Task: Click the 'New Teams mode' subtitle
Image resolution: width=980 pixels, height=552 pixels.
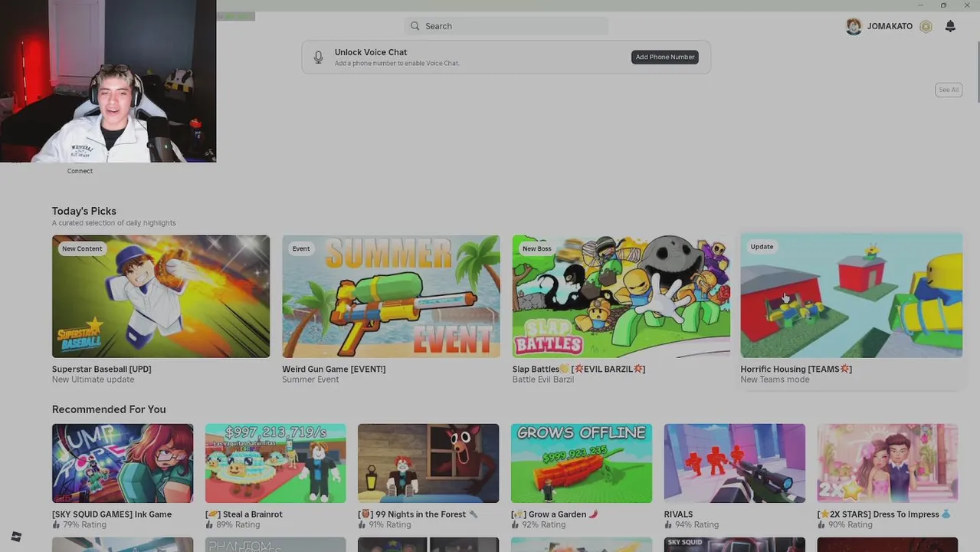Action: tap(775, 379)
